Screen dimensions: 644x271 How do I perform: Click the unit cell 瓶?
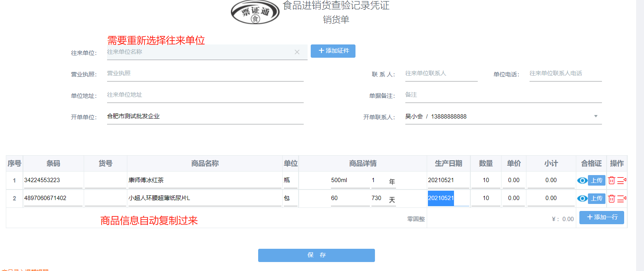[x=290, y=180]
